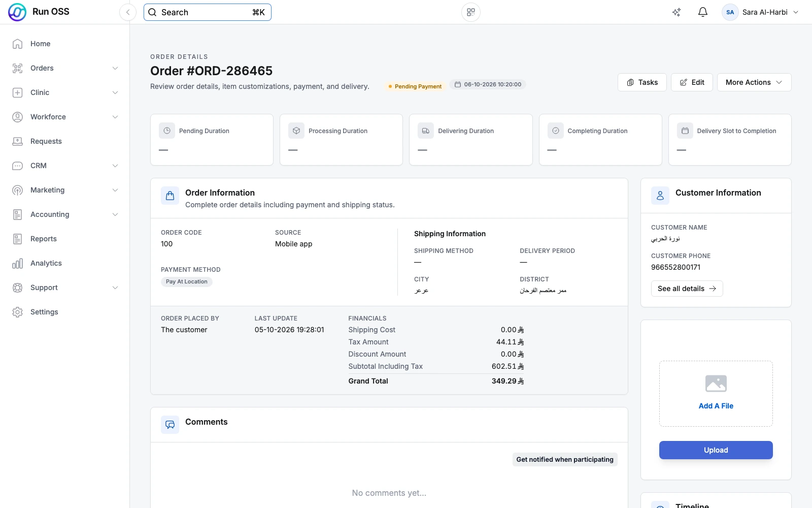Click the SA user avatar
This screenshot has height=508, width=812.
[730, 12]
